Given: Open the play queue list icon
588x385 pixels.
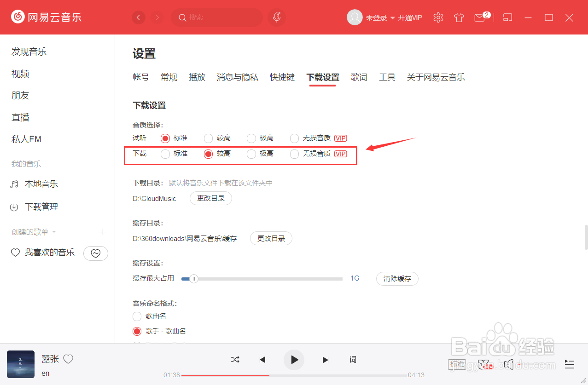Looking at the screenshot, I should (570, 364).
